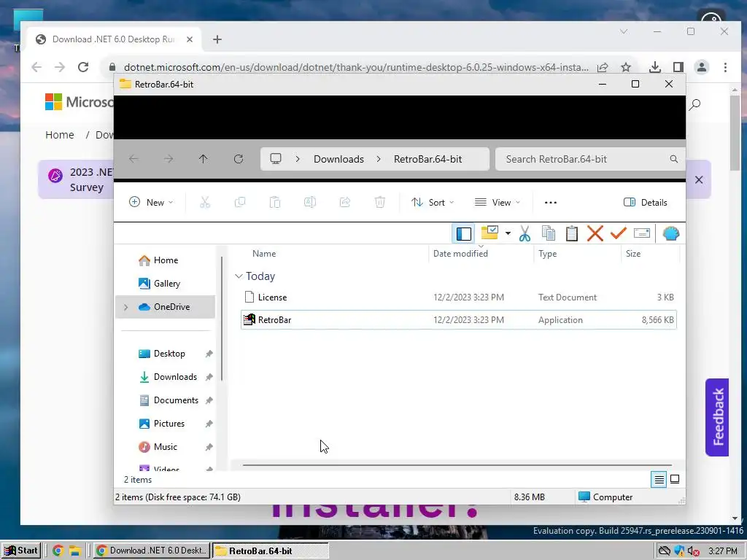The width and height of the screenshot is (747, 560).
Task: Click the Delete trash icon in the command bar
Action: [x=379, y=203]
